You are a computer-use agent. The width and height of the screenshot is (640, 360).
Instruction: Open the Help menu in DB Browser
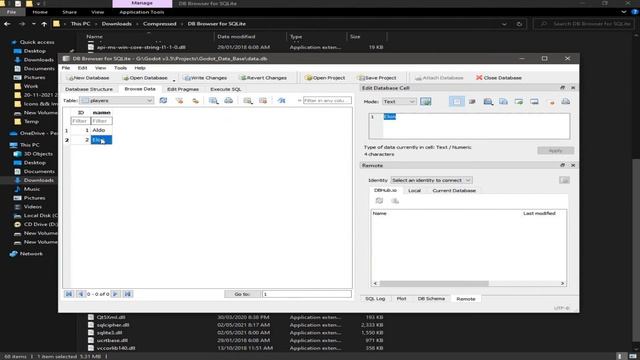140,68
